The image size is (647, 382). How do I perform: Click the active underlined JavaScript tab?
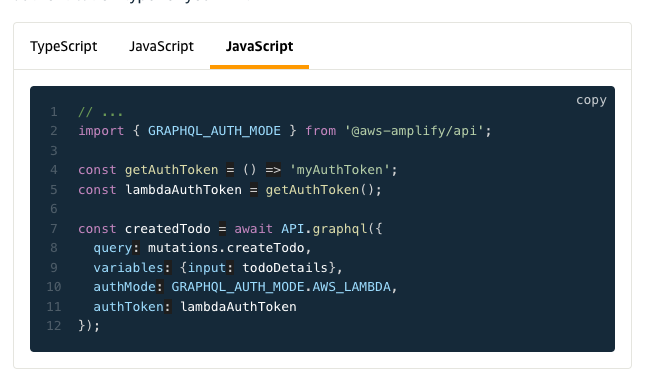[x=260, y=46]
